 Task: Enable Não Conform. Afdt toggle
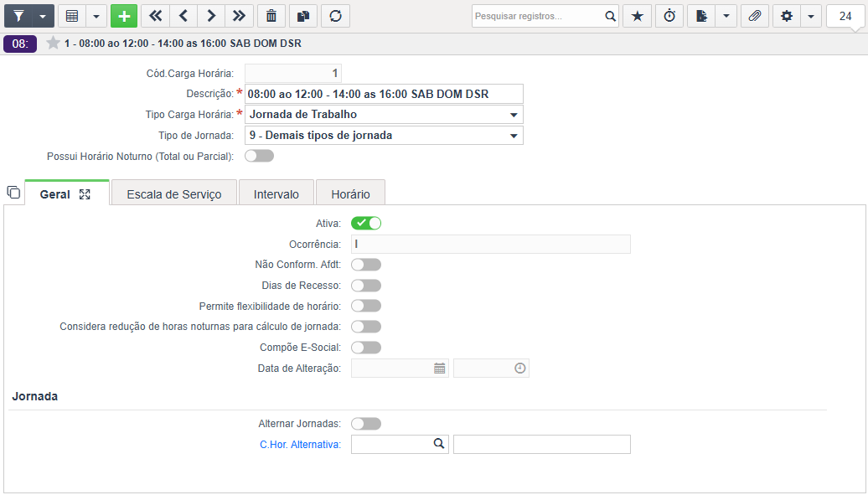pos(366,265)
